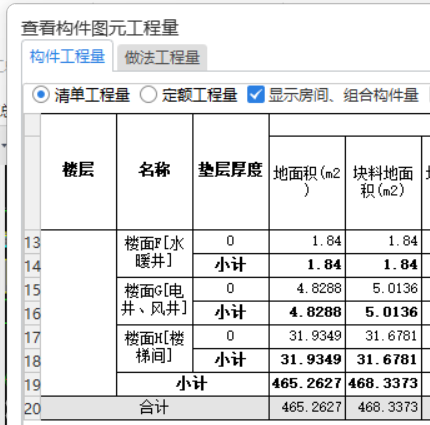Click the 小计 cell in row 14
The width and height of the screenshot is (430, 425).
(x=231, y=265)
